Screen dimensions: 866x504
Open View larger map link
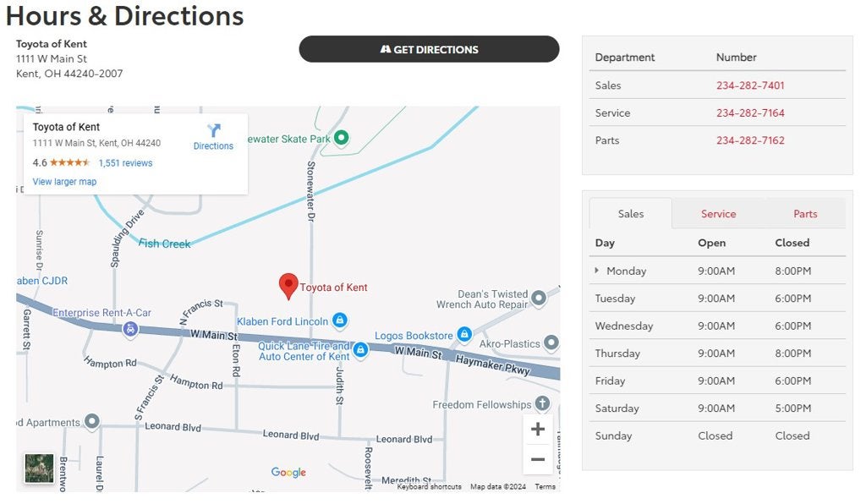coord(64,182)
